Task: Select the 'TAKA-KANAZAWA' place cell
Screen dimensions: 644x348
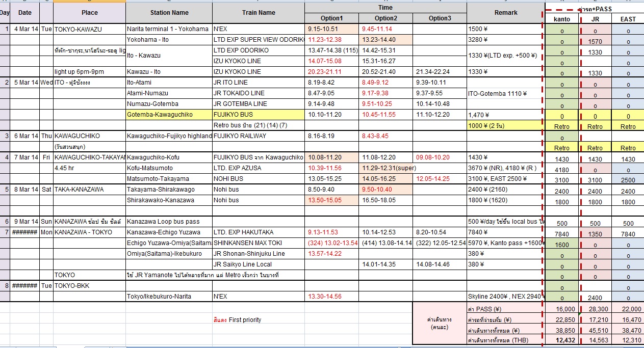Action: tap(89, 190)
